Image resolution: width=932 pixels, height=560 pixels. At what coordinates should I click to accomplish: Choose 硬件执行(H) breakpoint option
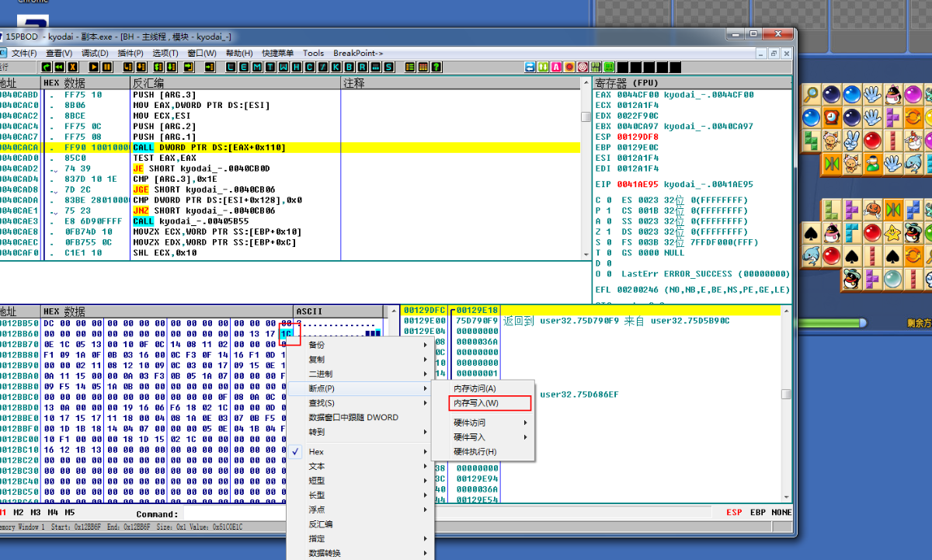tap(483, 451)
